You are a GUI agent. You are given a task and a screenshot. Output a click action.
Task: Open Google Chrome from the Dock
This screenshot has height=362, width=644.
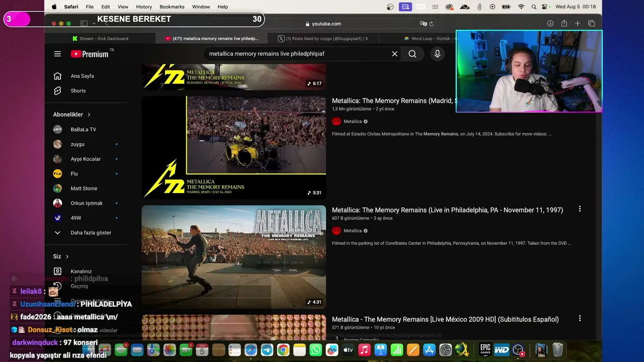tap(283, 350)
